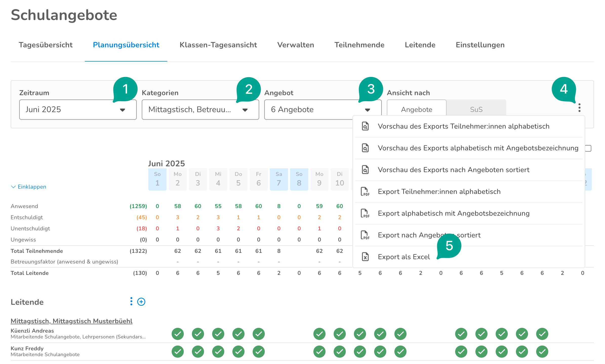Click the three-dot export menu icon in filter bar
The width and height of the screenshot is (605, 364).
click(579, 108)
